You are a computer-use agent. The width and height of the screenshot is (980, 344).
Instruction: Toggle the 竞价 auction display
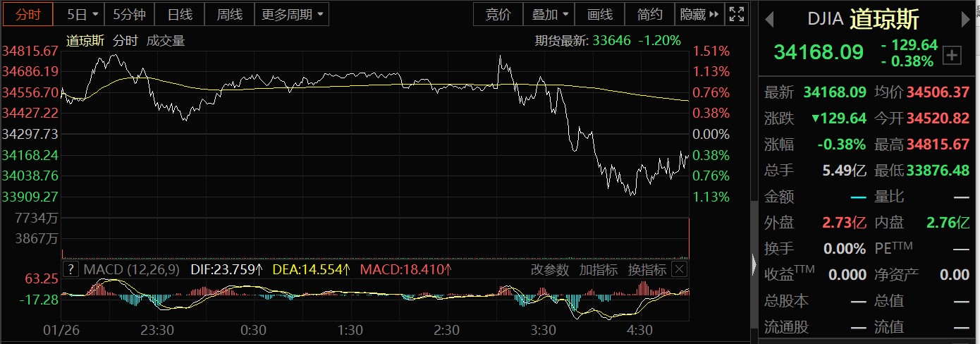pos(498,14)
